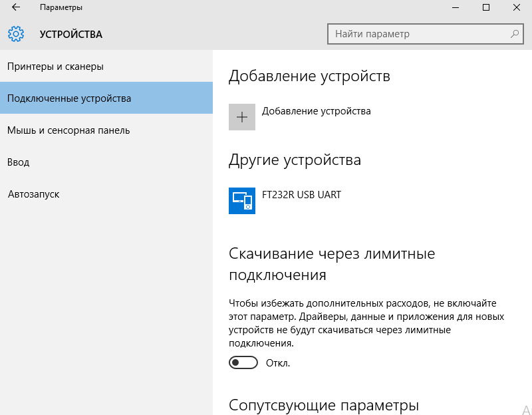
Task: Click Добавление устройства text label
Action: pos(317,111)
